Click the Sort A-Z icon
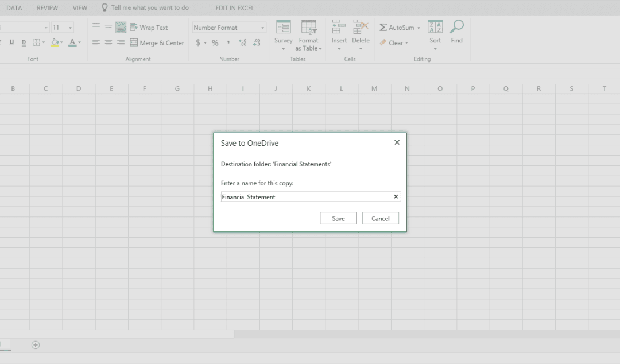 click(435, 28)
